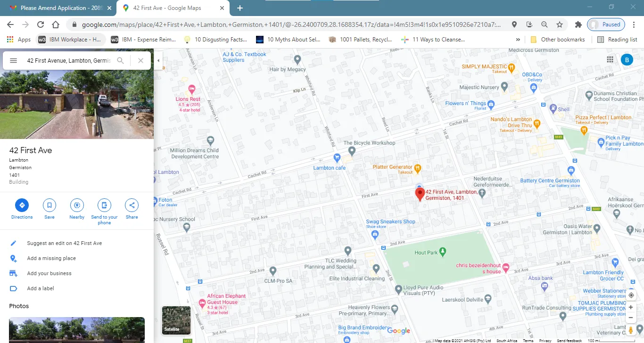Open the Other bookmarks folder
This screenshot has width=644, height=343.
(x=557, y=40)
